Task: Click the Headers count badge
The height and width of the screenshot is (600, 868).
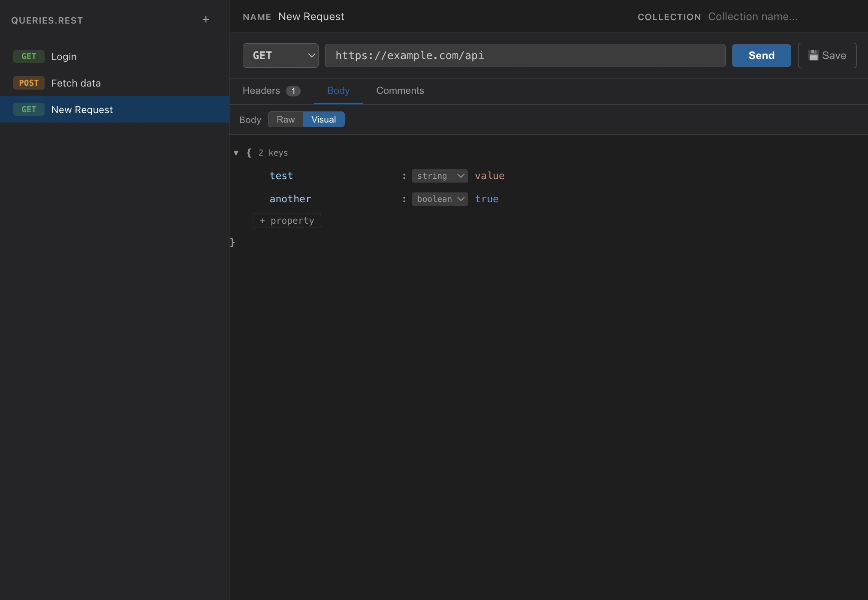Action: point(293,91)
